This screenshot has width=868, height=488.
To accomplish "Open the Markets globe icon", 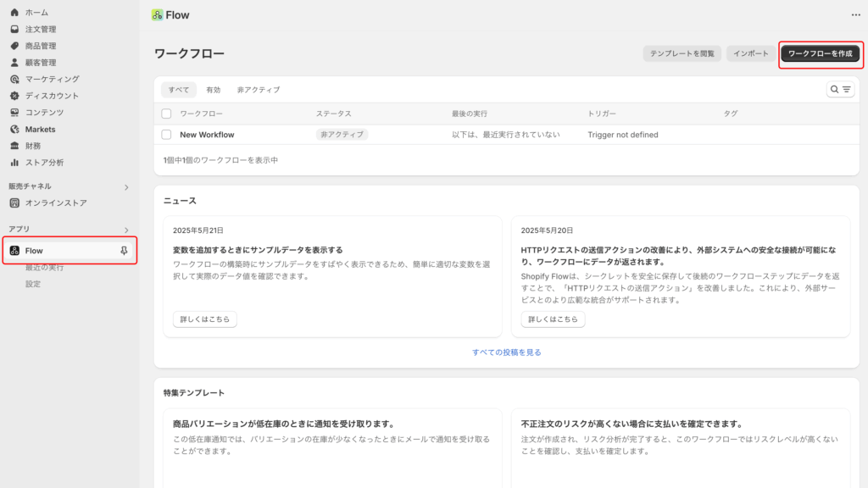I will 14,129.
